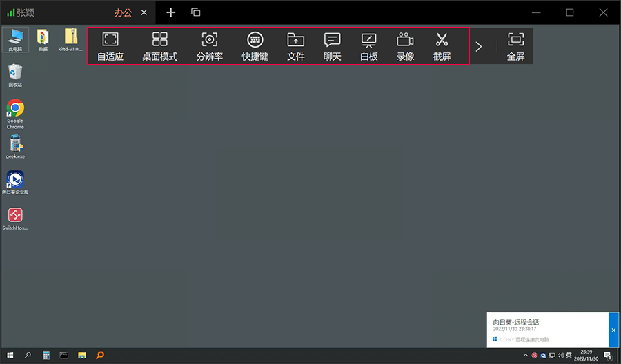Select the 数据 desktop shortcut

pyautogui.click(x=43, y=39)
